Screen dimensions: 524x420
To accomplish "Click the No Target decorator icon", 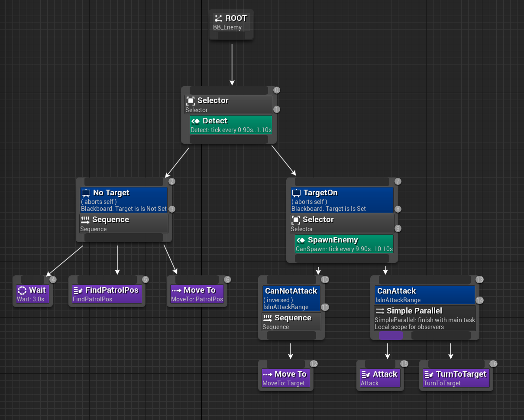I will click(86, 193).
